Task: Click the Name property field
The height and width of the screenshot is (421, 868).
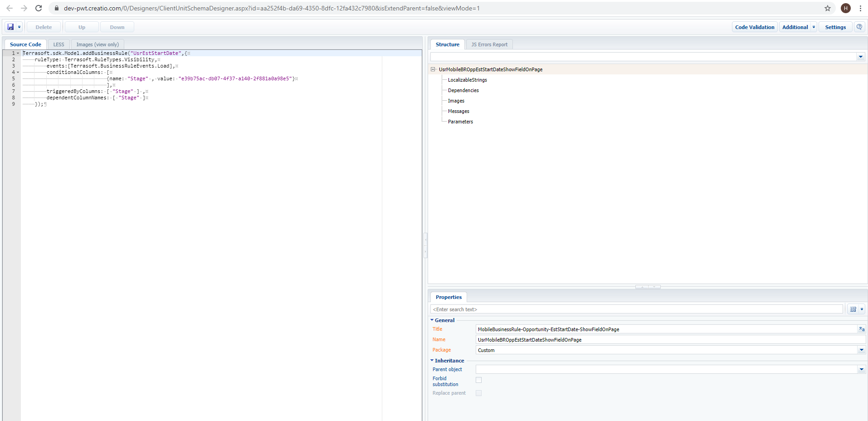Action: (x=671, y=340)
